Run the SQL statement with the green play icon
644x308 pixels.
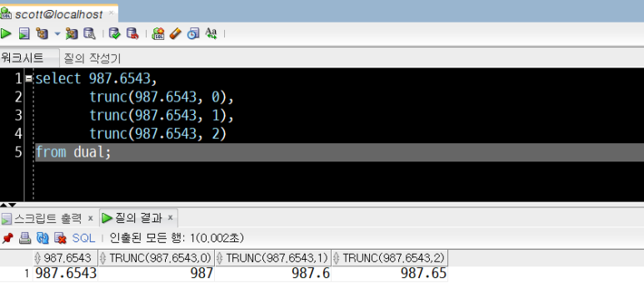6,33
